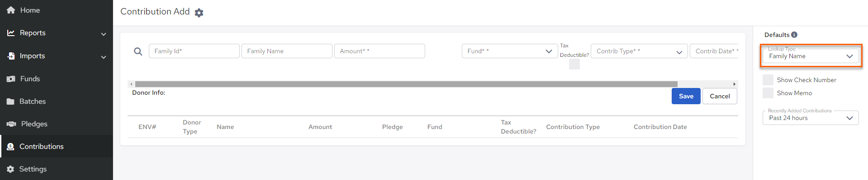868x180 pixels.
Task: Open the Fund dropdown
Action: 510,51
